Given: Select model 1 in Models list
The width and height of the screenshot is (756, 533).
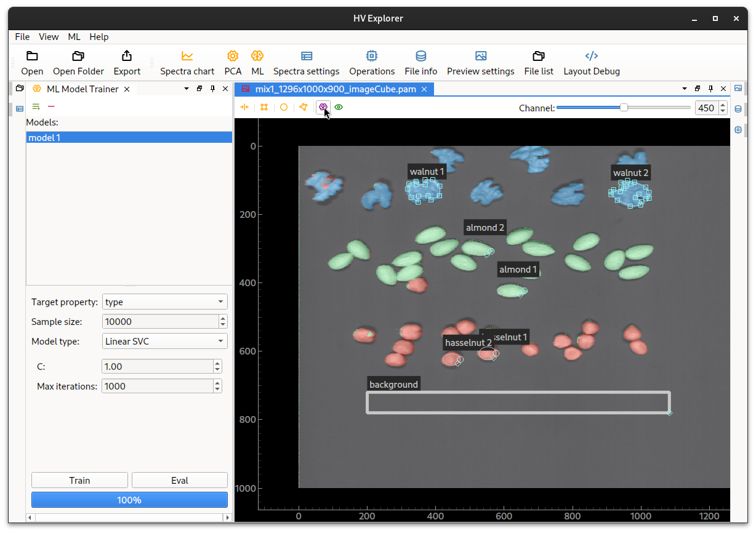Looking at the screenshot, I should coord(129,138).
